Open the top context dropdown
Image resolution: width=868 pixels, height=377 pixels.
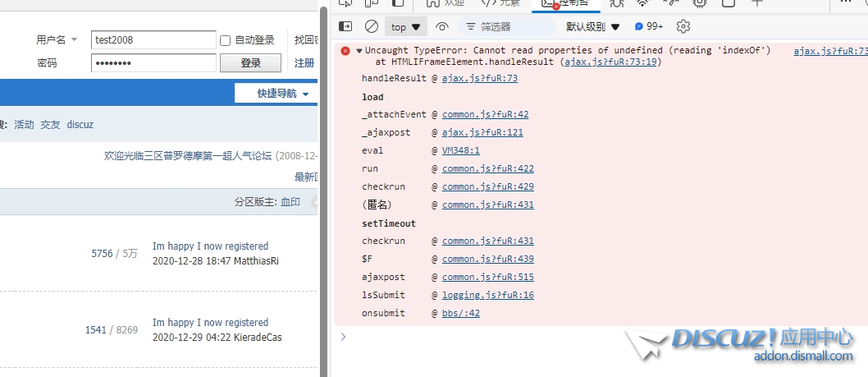coord(405,26)
